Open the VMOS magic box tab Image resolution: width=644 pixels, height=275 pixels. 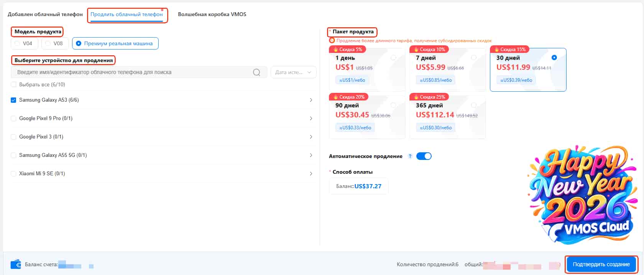click(x=212, y=15)
